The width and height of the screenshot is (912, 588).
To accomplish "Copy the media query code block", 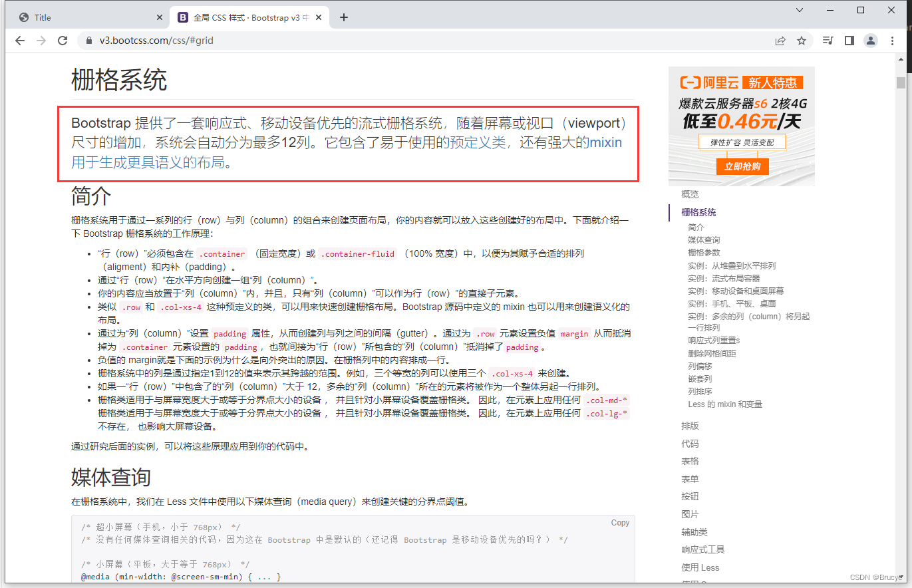I will (620, 523).
